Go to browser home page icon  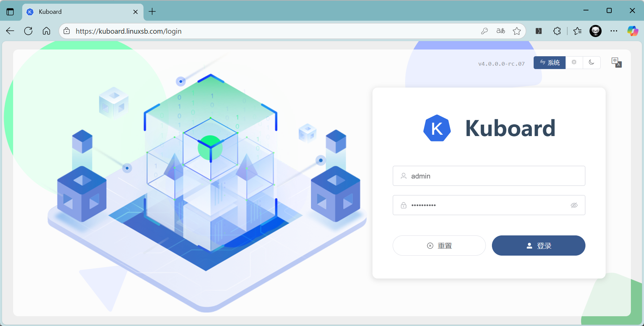pyautogui.click(x=46, y=31)
